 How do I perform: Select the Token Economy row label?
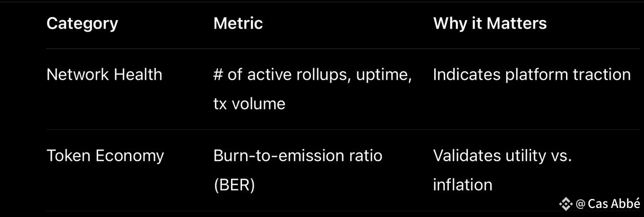point(105,156)
